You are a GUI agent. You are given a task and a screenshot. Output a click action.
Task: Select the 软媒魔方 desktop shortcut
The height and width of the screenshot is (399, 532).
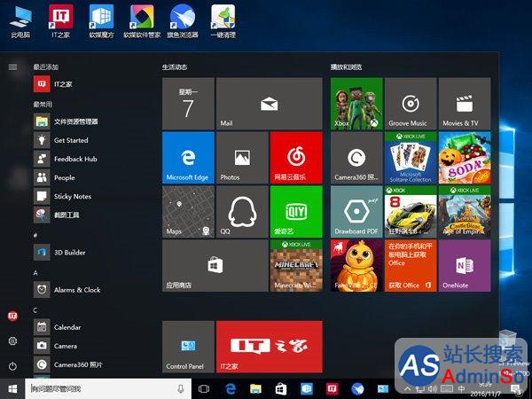(101, 21)
